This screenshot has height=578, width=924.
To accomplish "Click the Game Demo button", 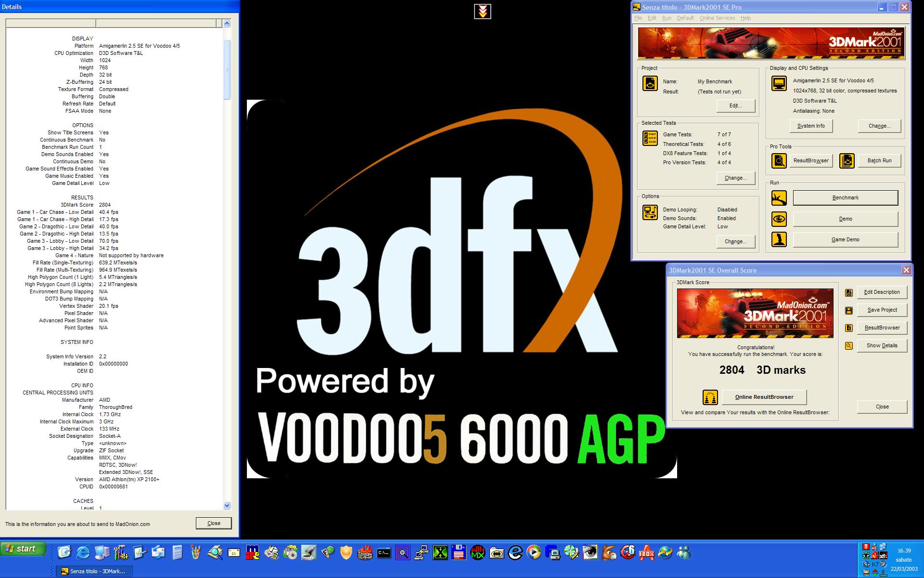I will pyautogui.click(x=845, y=240).
